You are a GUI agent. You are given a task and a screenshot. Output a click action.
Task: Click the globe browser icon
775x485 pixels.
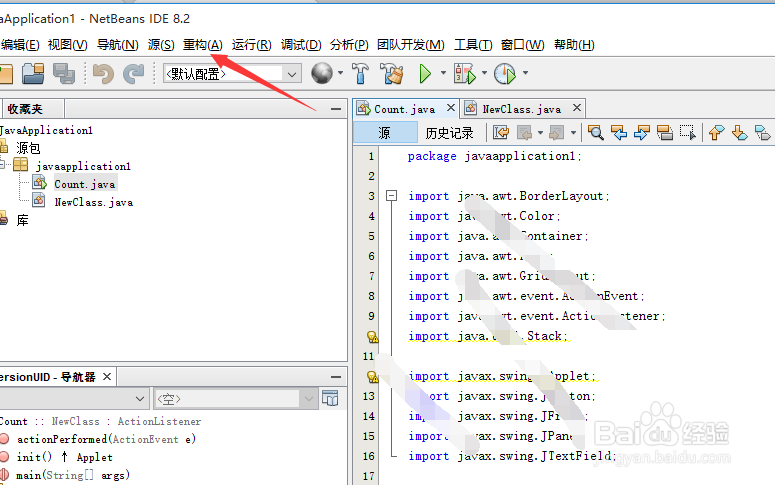click(x=322, y=73)
